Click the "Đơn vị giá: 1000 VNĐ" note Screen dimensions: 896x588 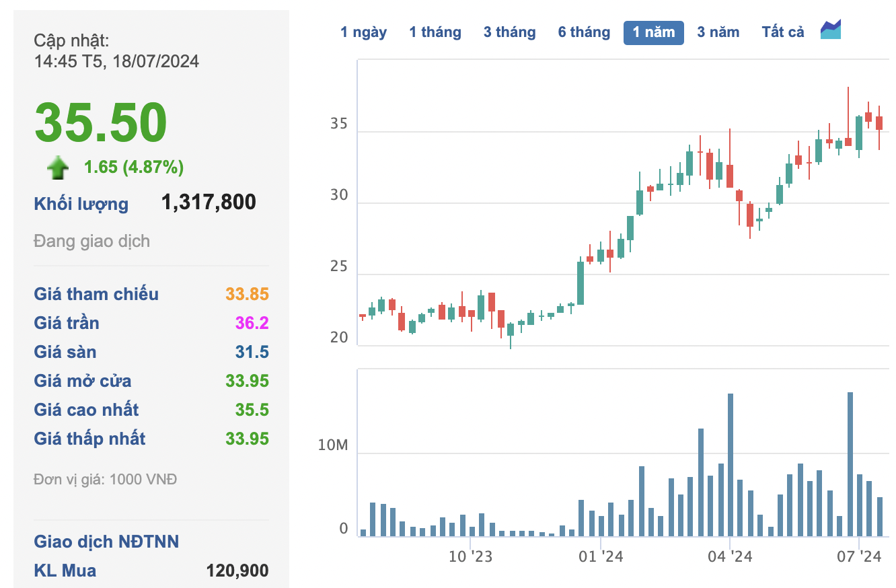106,480
